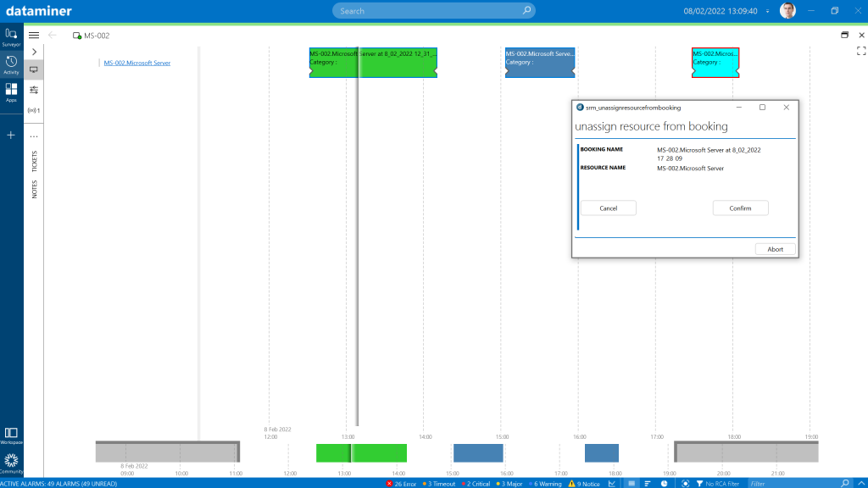Select the Data sliders page icon
The image size is (868, 488).
click(34, 90)
